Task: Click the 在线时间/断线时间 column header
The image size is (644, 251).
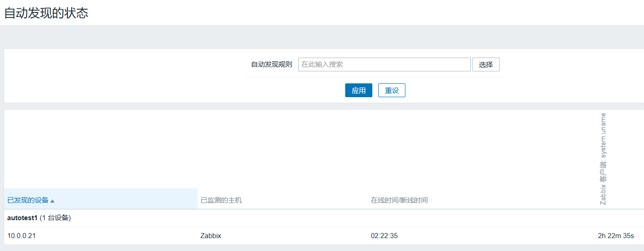Action: pos(399,200)
